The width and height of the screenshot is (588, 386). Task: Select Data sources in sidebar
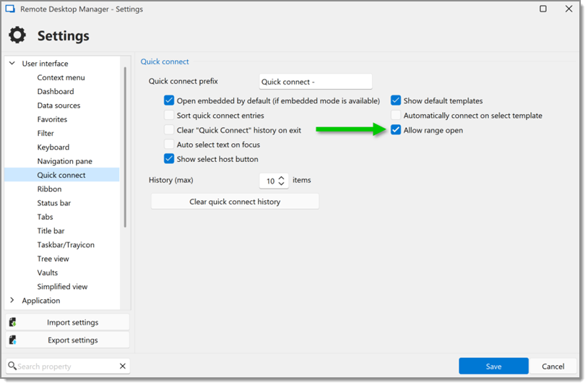pyautogui.click(x=59, y=106)
